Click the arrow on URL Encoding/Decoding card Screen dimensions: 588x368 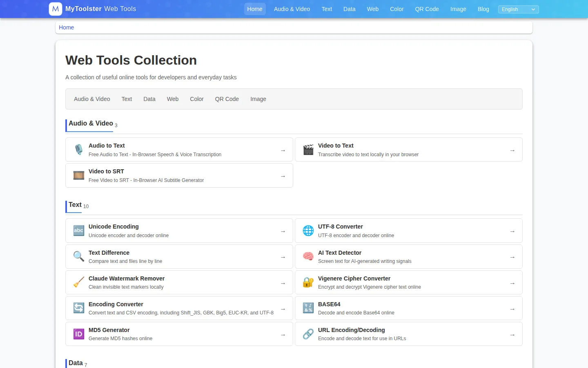(x=512, y=335)
